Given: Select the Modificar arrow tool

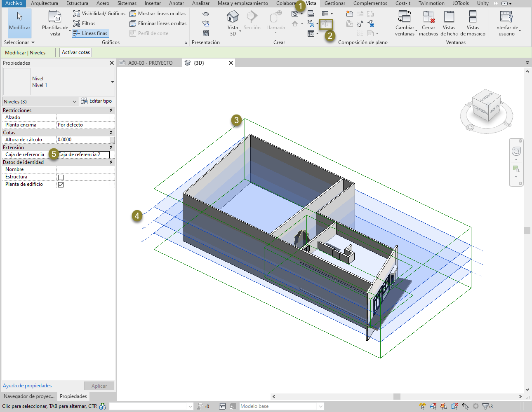Looking at the screenshot, I should tap(19, 23).
